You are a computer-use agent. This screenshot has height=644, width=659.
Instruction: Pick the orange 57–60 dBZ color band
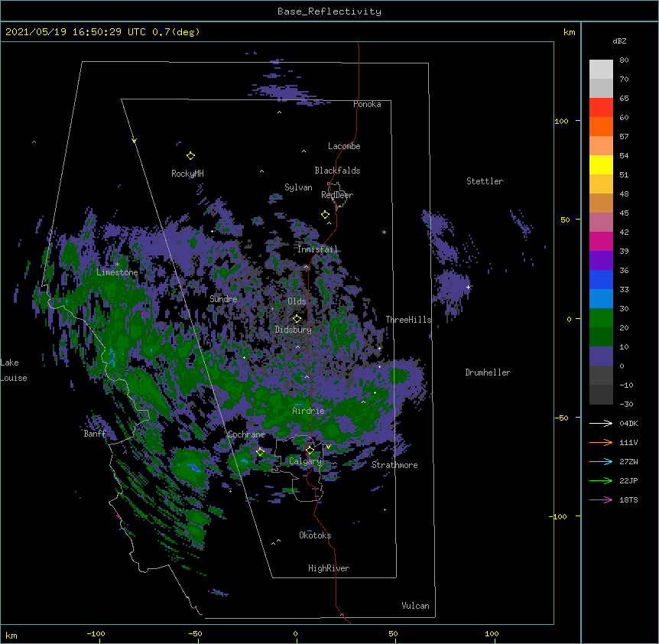601,127
